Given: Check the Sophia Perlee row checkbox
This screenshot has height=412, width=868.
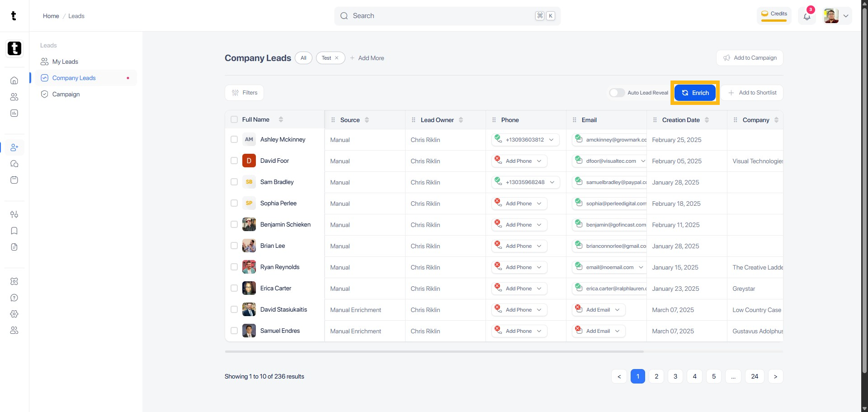Looking at the screenshot, I should coord(234,203).
